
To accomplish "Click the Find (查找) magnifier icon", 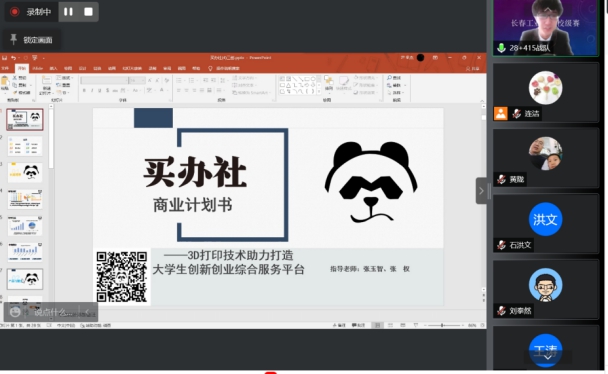I will [x=389, y=78].
